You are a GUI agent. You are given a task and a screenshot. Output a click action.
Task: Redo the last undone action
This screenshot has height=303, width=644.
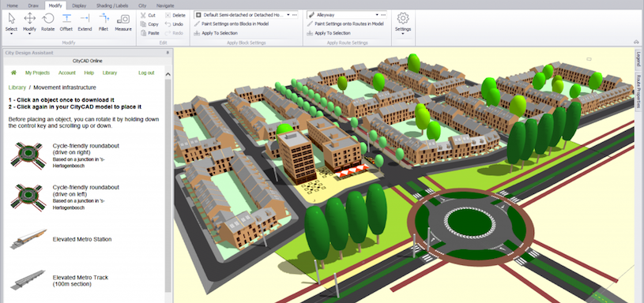[x=174, y=33]
